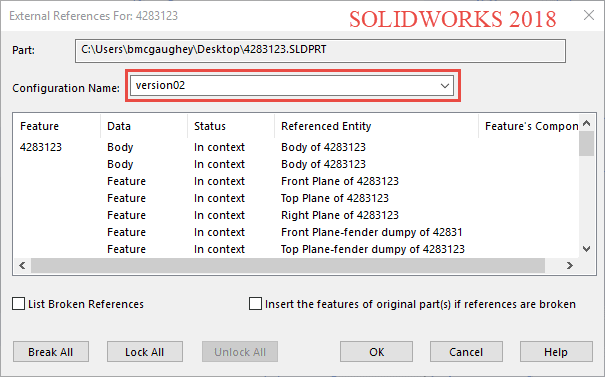
Task: Click the Unlock All button
Action: coord(240,352)
